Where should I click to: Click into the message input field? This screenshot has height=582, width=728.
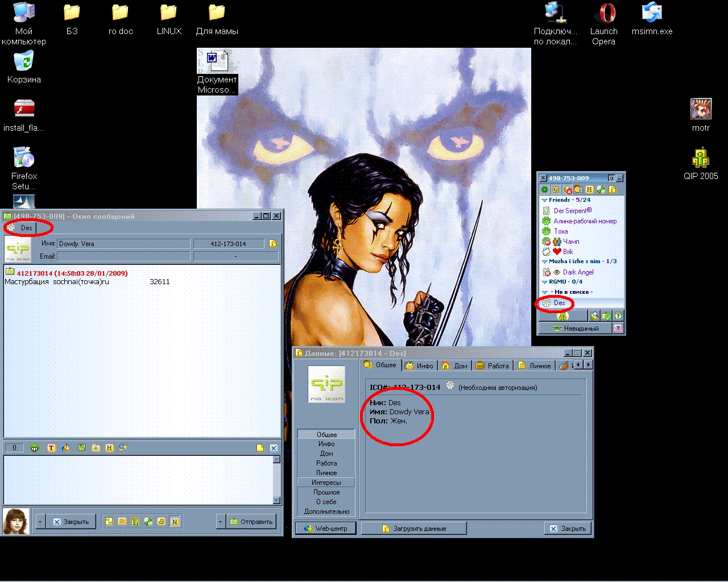(139, 480)
